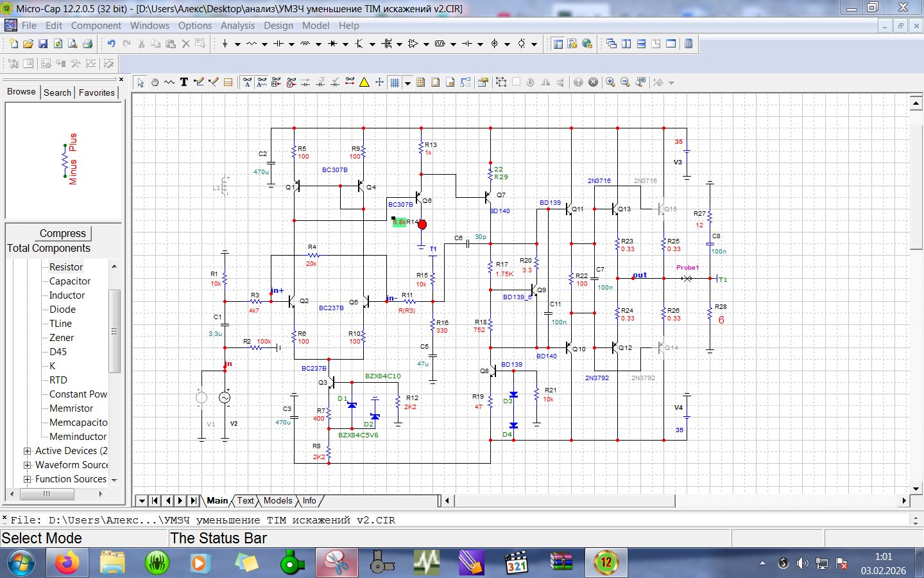Click the component list vertical scrollbar
The width and height of the screenshot is (924, 578).
point(115,331)
